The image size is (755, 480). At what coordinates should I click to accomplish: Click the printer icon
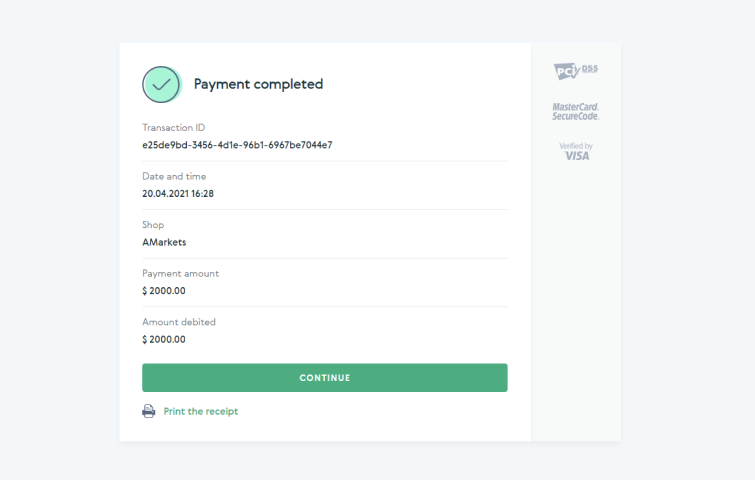click(x=149, y=411)
